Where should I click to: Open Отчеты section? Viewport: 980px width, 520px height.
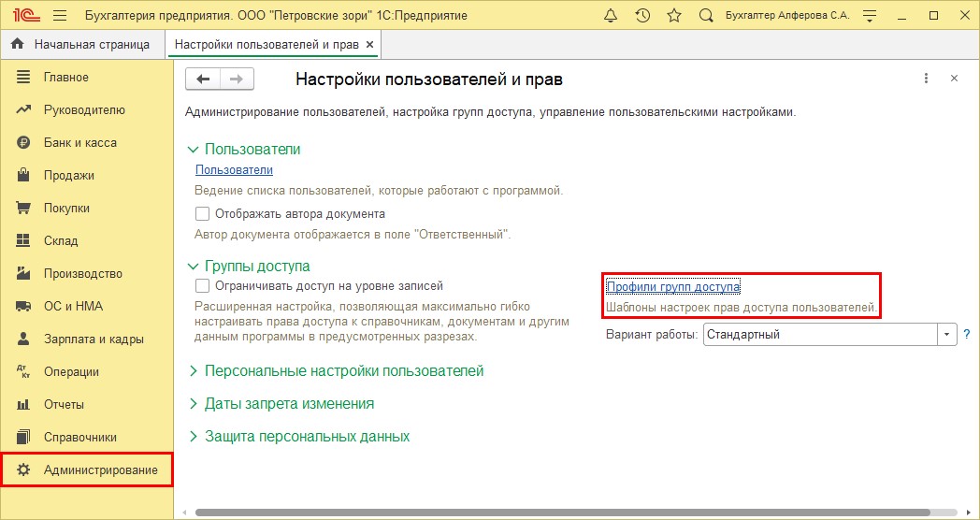coord(87,404)
